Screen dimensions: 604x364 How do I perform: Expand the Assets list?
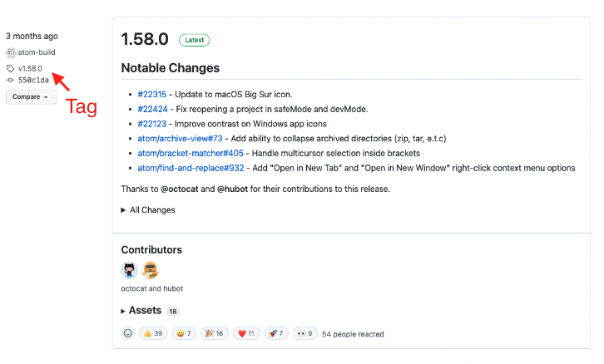(144, 311)
